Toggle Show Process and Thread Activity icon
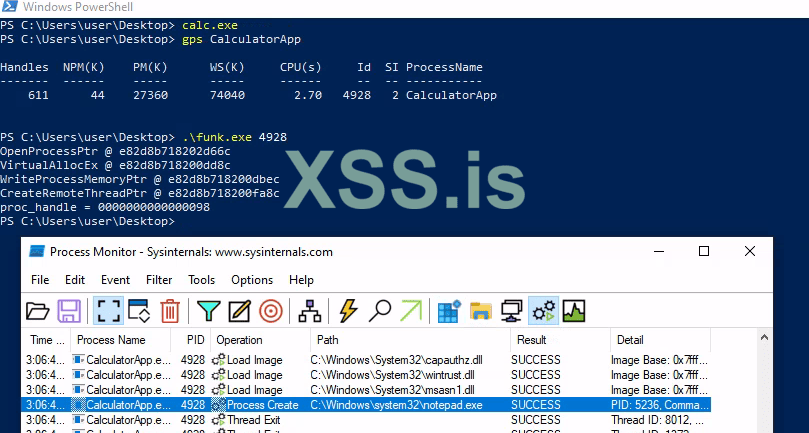This screenshot has height=433, width=809. pyautogui.click(x=543, y=311)
